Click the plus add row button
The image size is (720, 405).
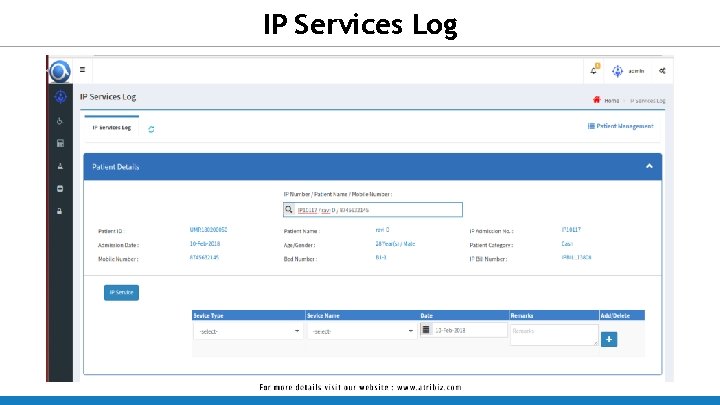(609, 339)
